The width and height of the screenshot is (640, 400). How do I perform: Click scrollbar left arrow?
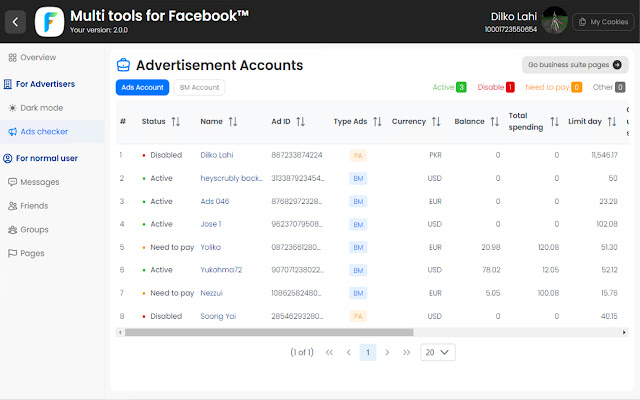(120, 332)
